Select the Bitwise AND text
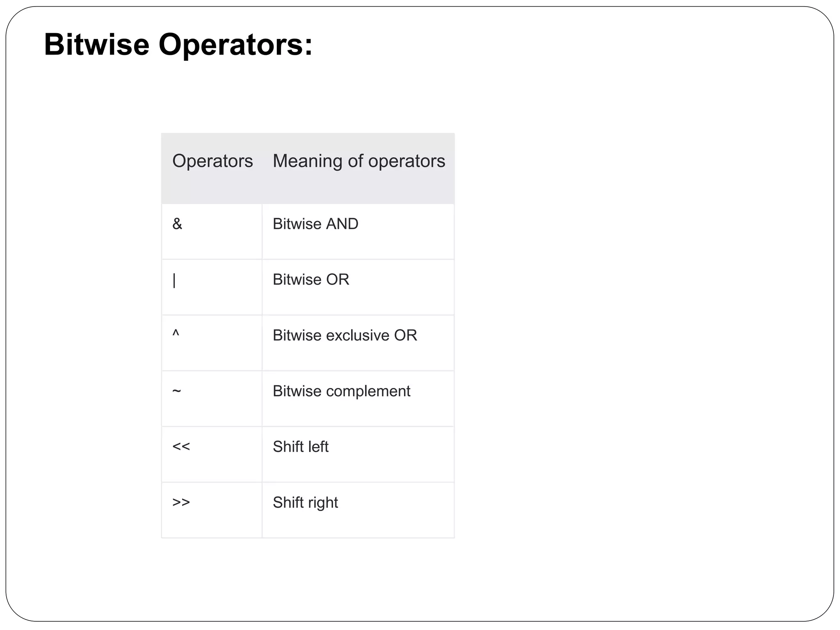840x630 pixels. pos(315,224)
